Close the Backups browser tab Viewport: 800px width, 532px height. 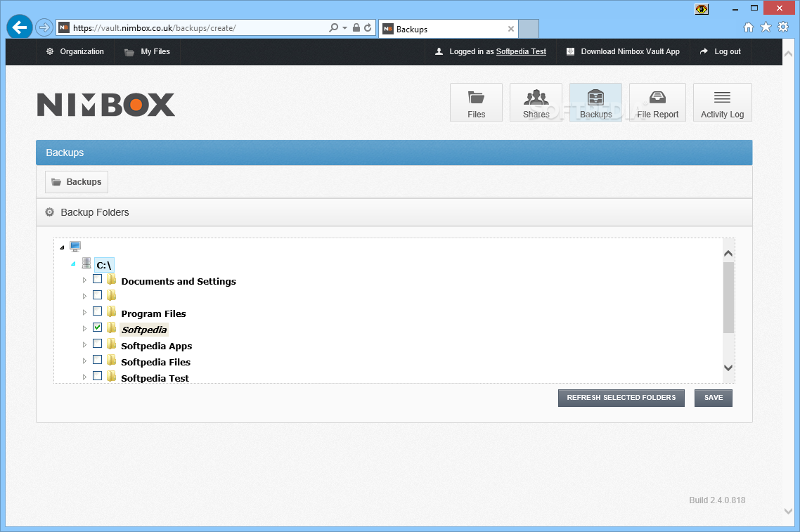click(510, 29)
